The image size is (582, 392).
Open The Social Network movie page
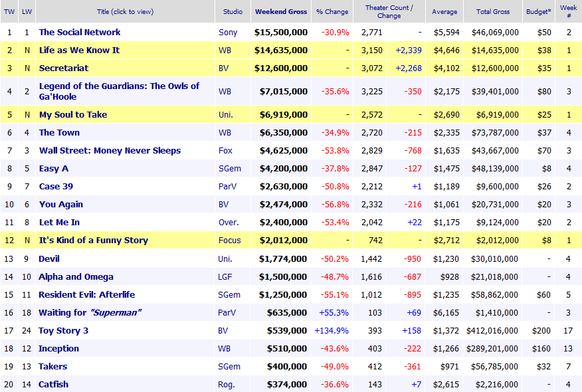point(80,33)
